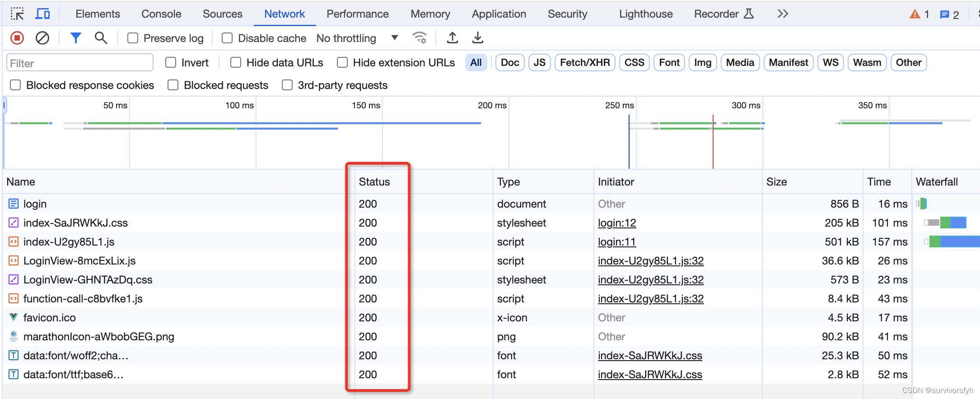Click the marathonIcon png thumbnail icon
The image size is (980, 399).
(14, 336)
